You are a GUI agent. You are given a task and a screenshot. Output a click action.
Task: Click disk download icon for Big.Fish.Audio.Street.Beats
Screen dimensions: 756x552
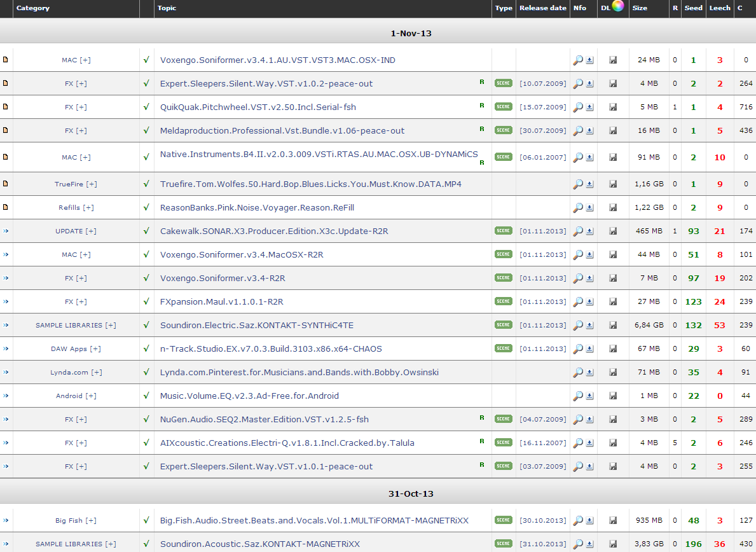click(613, 520)
